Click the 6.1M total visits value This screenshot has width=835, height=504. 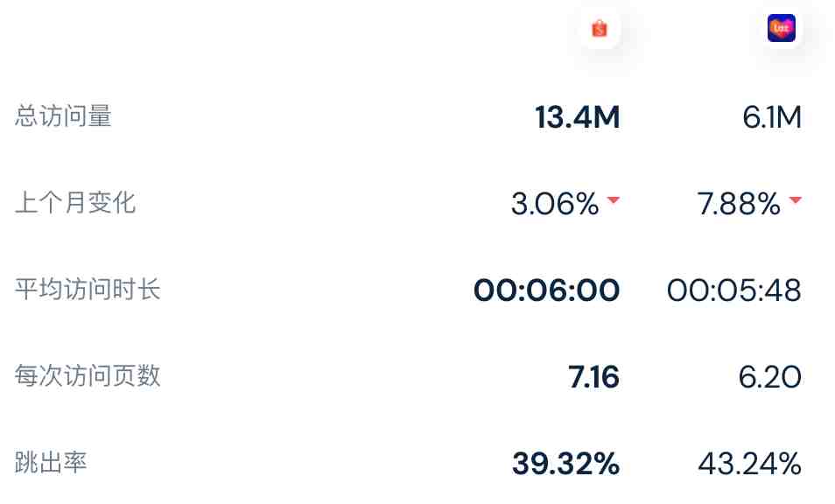772,117
